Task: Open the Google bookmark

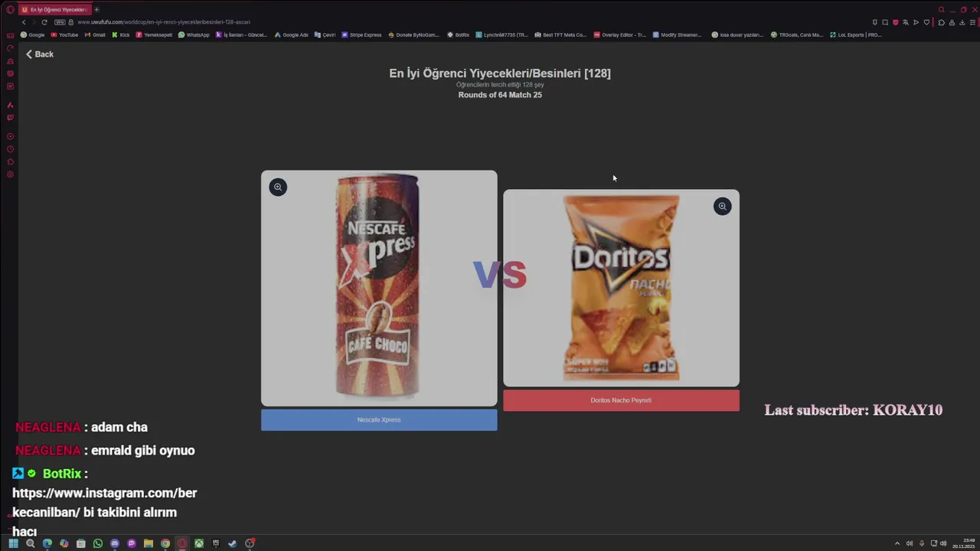Action: tap(33, 35)
